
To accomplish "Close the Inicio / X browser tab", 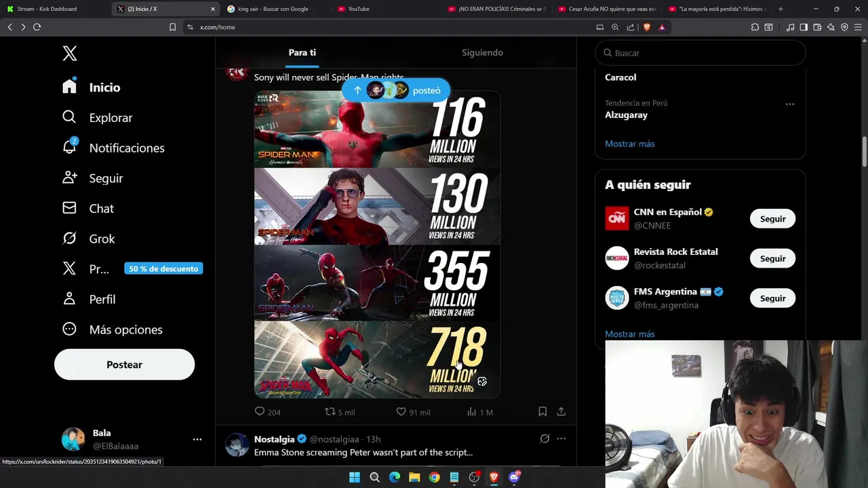I will 213,9.
